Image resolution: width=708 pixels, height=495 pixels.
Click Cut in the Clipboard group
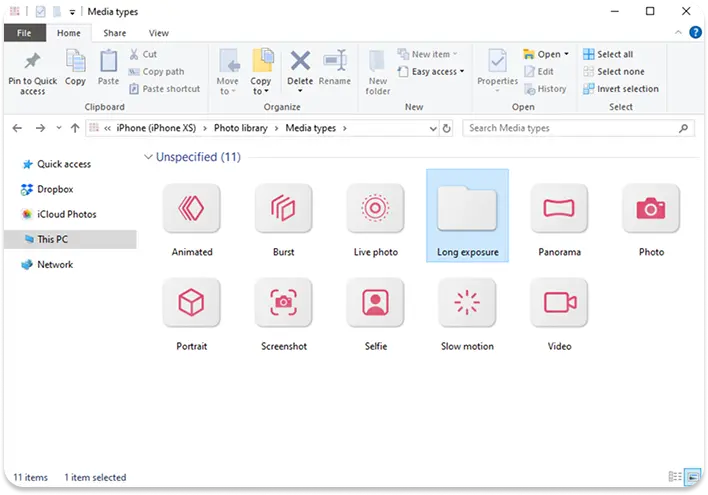[143, 54]
